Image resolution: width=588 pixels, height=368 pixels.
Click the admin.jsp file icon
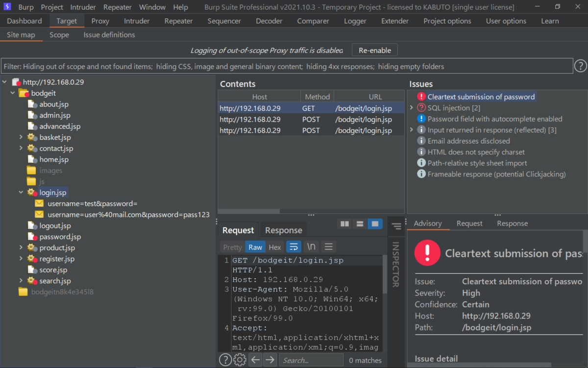[x=32, y=115]
